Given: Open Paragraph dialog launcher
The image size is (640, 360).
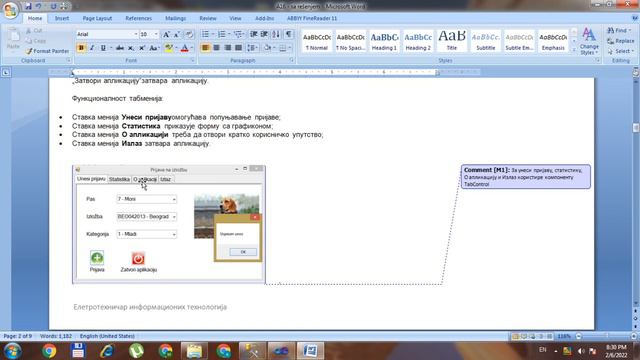Looking at the screenshot, I should click(x=292, y=60).
